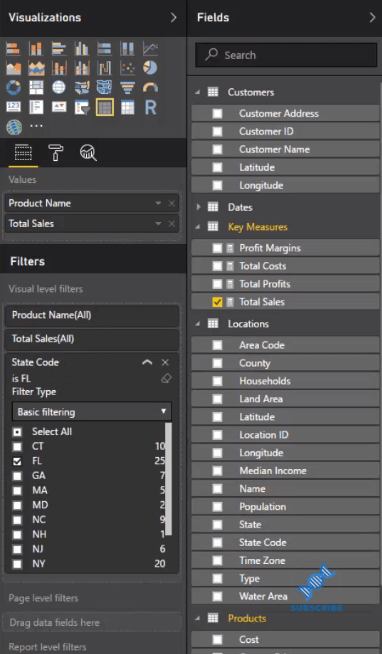Screen dimensions: 382x654
Task: Collapse the State Code filter card
Action: (x=147, y=362)
